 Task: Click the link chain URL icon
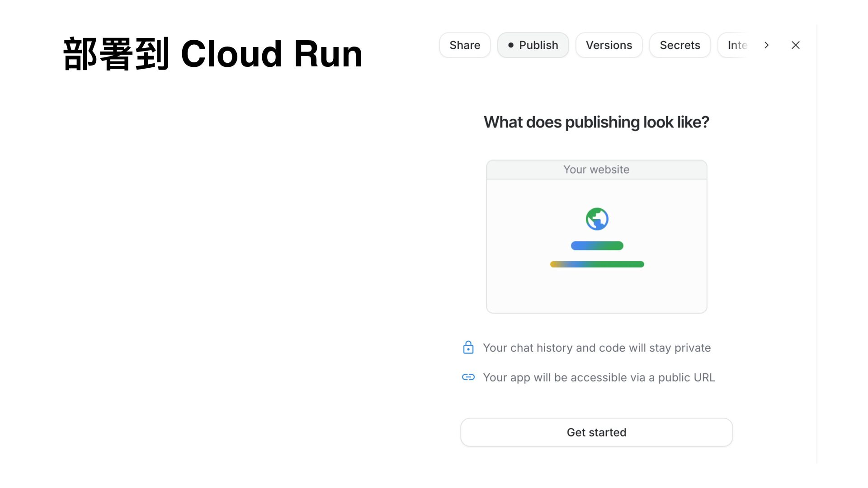pyautogui.click(x=468, y=377)
